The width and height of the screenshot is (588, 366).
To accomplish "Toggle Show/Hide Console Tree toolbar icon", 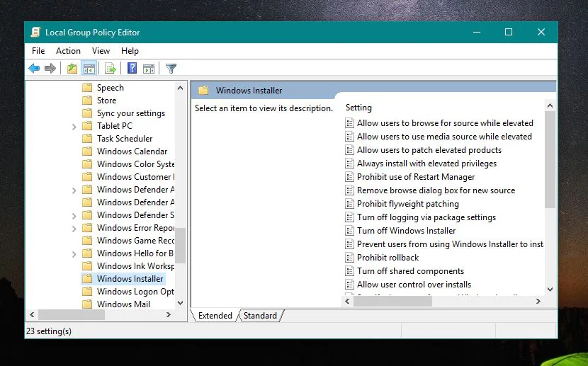I will coord(89,69).
